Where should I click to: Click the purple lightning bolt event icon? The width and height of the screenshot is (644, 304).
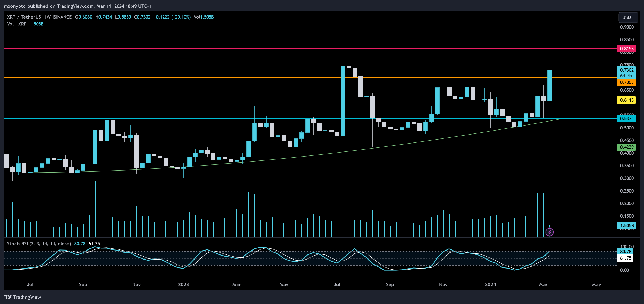550,232
